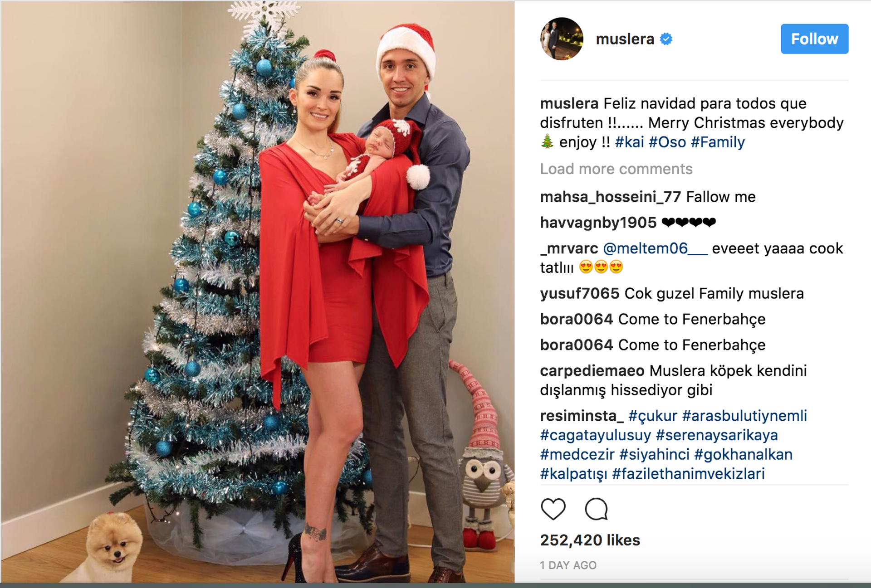
Task: Follow the muslera account
Action: click(x=814, y=39)
